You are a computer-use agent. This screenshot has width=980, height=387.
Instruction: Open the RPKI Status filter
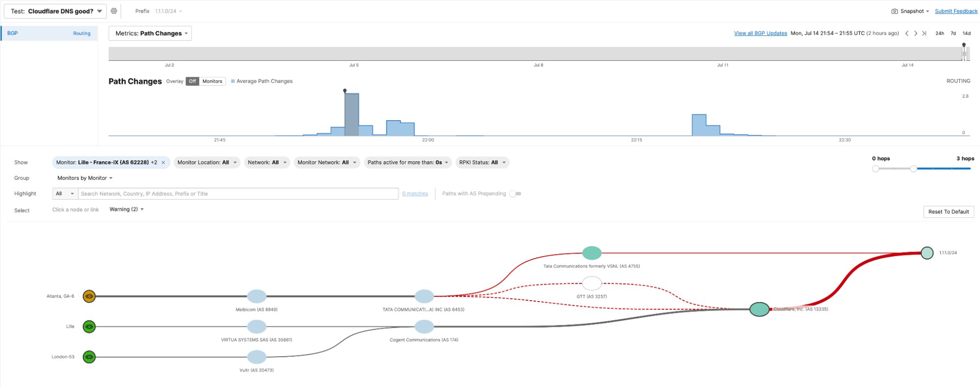coord(482,162)
